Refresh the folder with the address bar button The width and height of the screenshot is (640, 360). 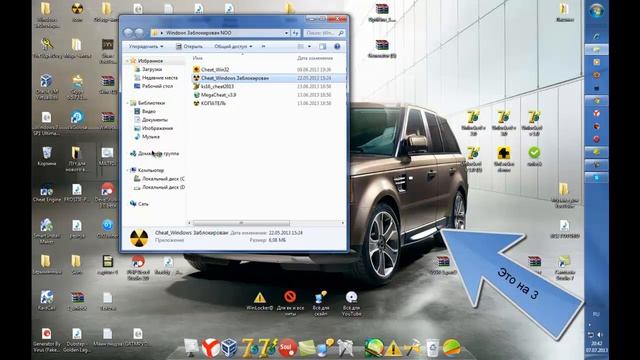[x=296, y=33]
